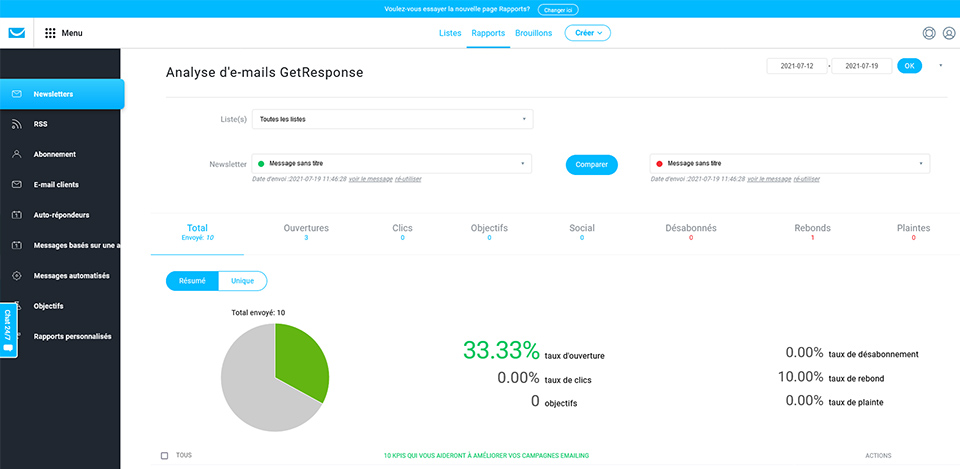Image resolution: width=960 pixels, height=469 pixels.
Task: Click the 33.33% taux d'ouverture value
Action: [501, 350]
